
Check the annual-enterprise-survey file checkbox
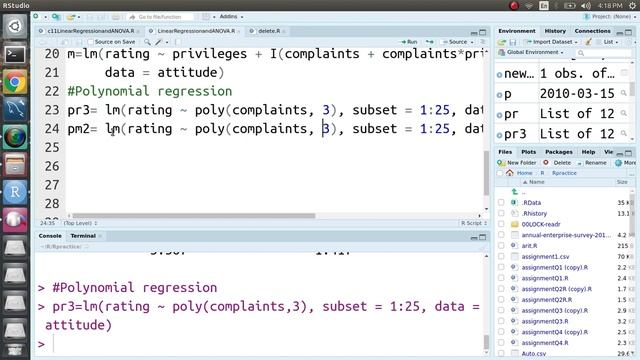coord(501,235)
